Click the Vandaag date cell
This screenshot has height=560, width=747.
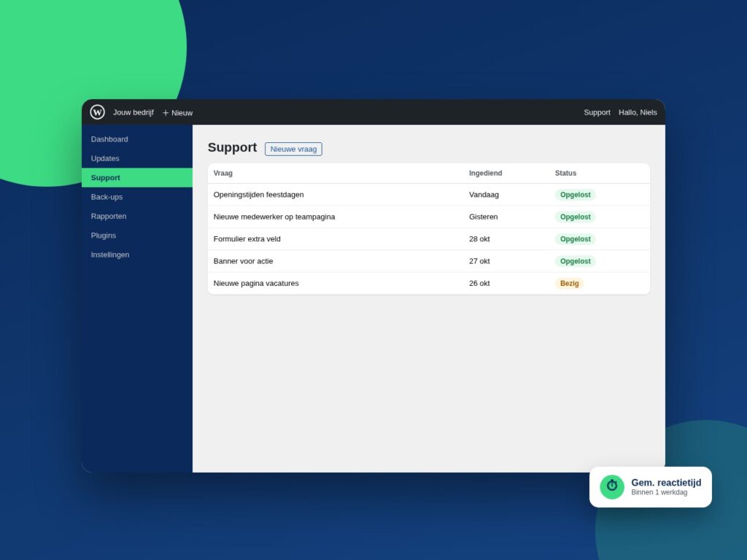click(x=484, y=194)
